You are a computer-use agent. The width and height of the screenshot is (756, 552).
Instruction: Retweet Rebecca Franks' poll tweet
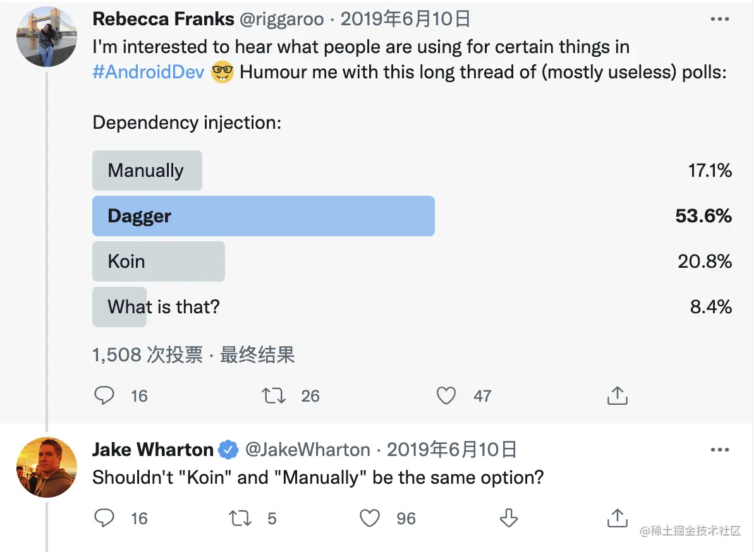pos(274,395)
